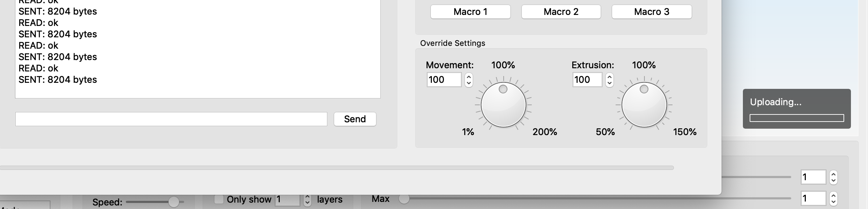This screenshot has height=209, width=868.
Task: Enable the Only show layers checkbox
Action: 219,199
